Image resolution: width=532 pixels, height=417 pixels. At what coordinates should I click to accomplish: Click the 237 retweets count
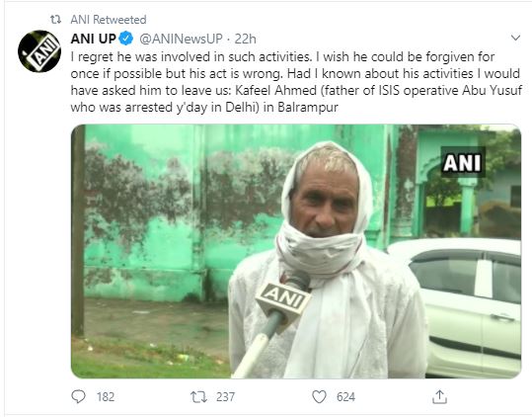point(225,396)
